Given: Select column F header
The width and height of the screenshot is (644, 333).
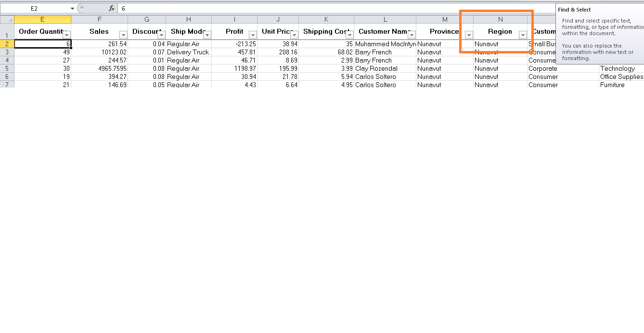Looking at the screenshot, I should click(99, 18).
